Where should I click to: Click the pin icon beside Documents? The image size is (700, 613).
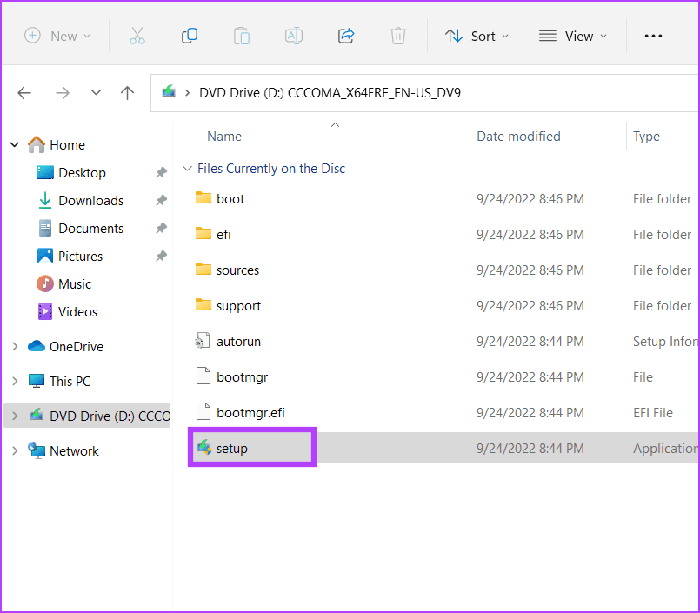coord(161,228)
